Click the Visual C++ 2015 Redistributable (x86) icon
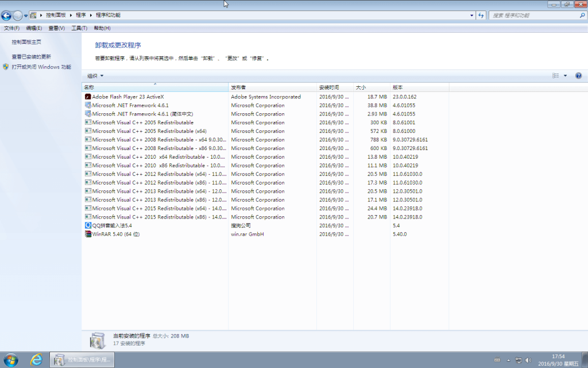 tap(88, 217)
